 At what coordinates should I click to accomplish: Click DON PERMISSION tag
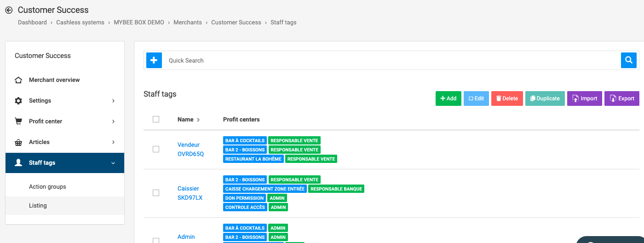click(245, 198)
